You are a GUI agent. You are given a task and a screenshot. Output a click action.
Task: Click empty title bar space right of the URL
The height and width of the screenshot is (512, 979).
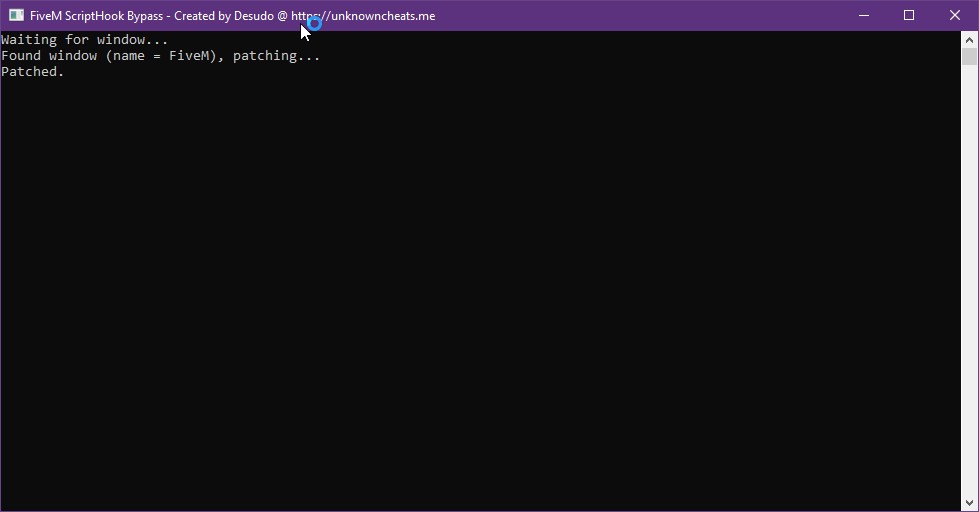click(x=640, y=16)
